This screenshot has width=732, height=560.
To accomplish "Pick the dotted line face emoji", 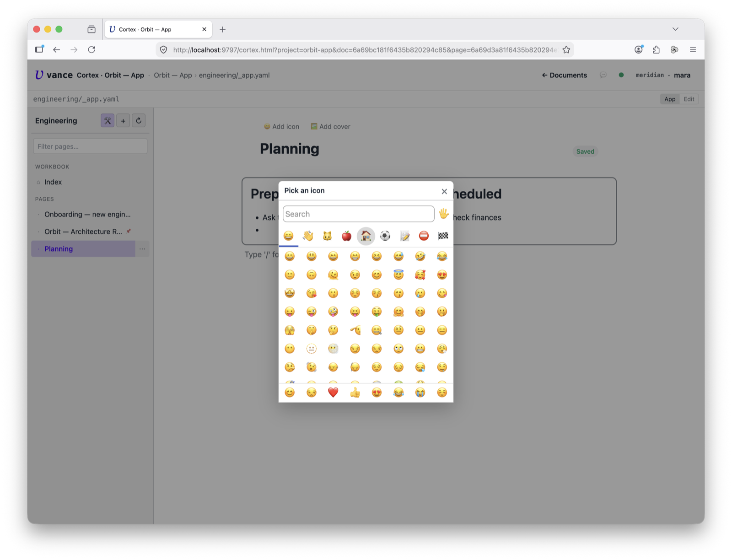I will coord(312,349).
